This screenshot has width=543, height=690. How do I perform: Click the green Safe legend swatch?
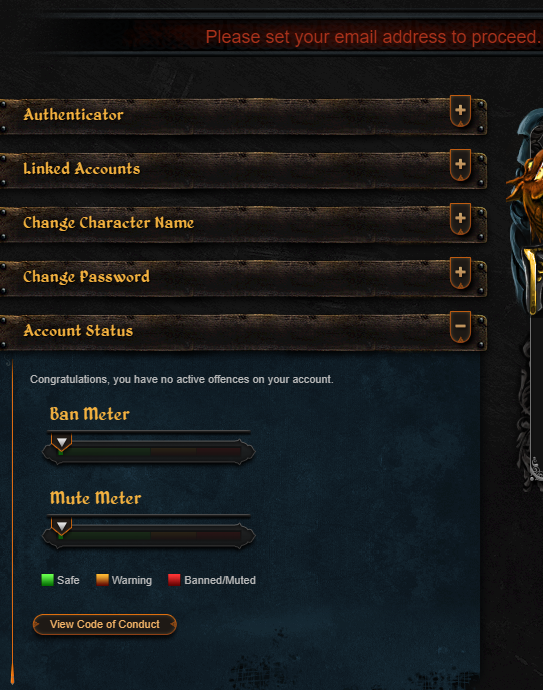tap(48, 580)
